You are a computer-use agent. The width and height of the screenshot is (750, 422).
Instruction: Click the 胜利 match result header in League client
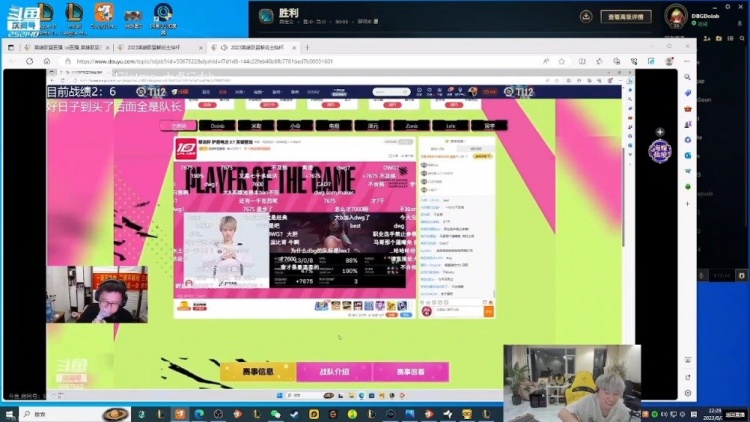(288, 13)
